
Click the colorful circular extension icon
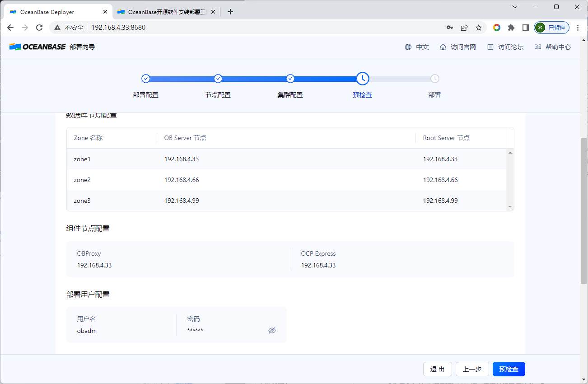(497, 28)
